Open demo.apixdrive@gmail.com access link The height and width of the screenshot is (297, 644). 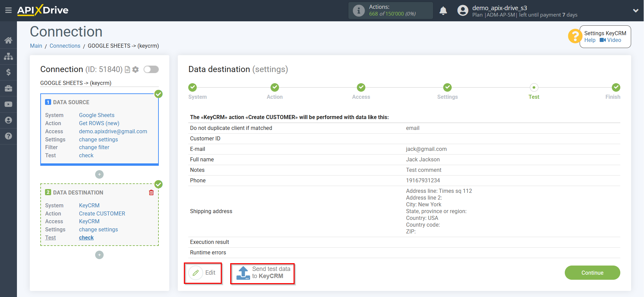[113, 131]
